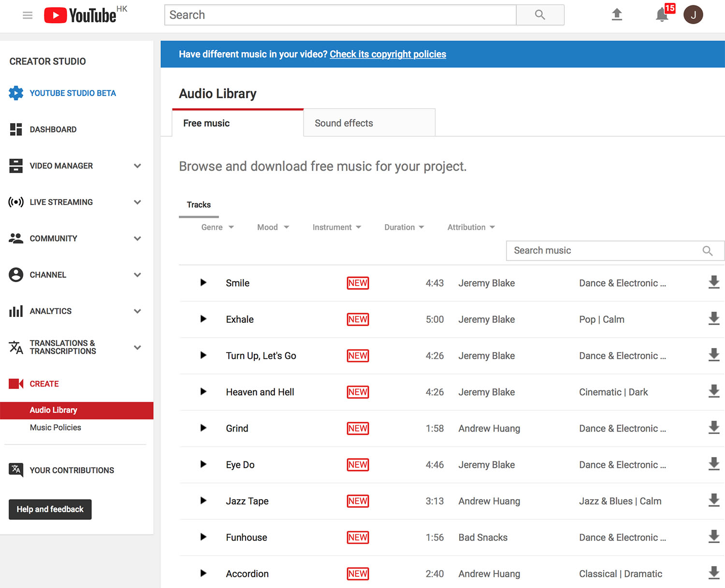Download the track Smile

click(714, 282)
